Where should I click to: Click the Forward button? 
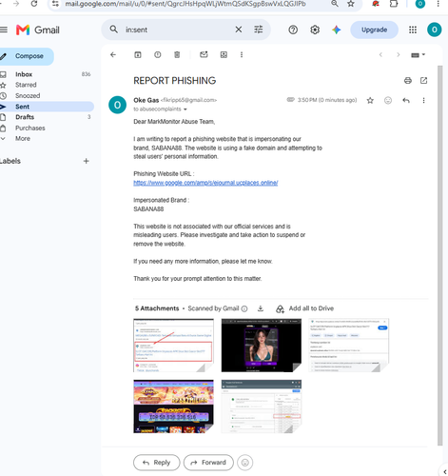point(208,463)
